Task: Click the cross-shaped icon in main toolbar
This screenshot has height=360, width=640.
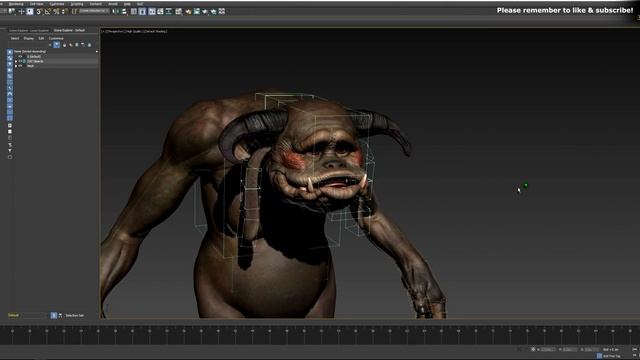Action: (x=22, y=11)
